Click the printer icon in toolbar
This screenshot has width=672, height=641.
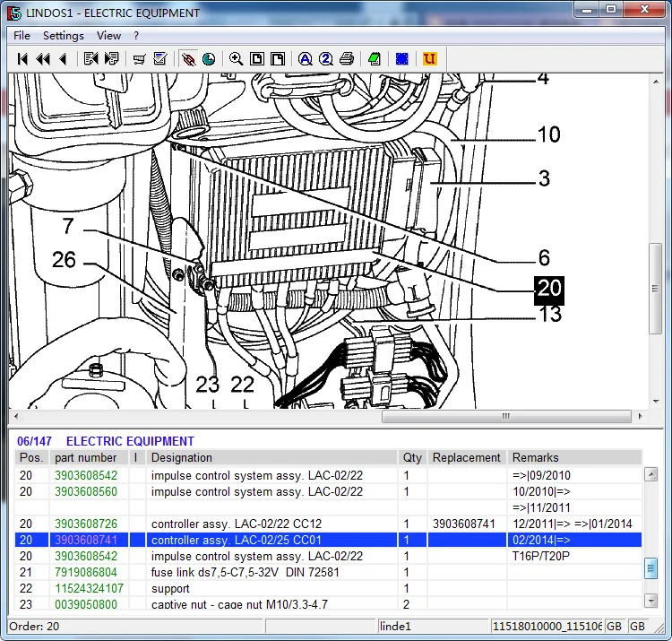point(347,59)
